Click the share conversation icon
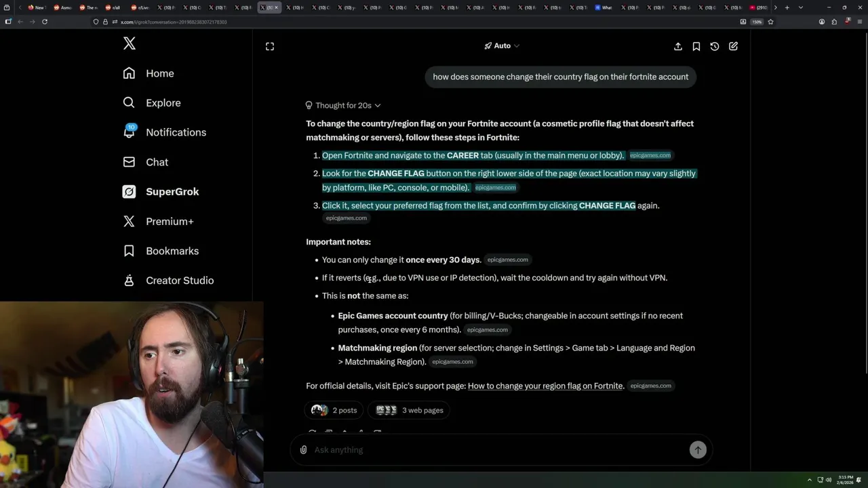 tap(678, 46)
